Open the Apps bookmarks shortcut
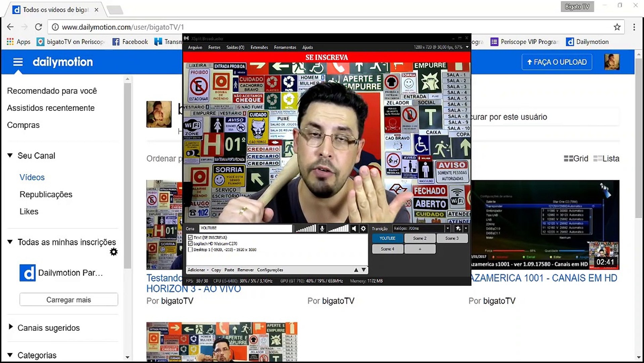The width and height of the screenshot is (644, 363). [18, 42]
